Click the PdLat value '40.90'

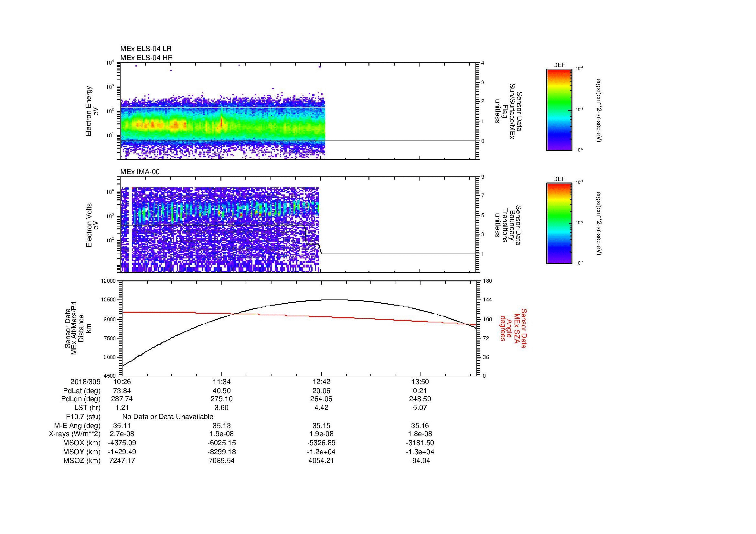222,391
